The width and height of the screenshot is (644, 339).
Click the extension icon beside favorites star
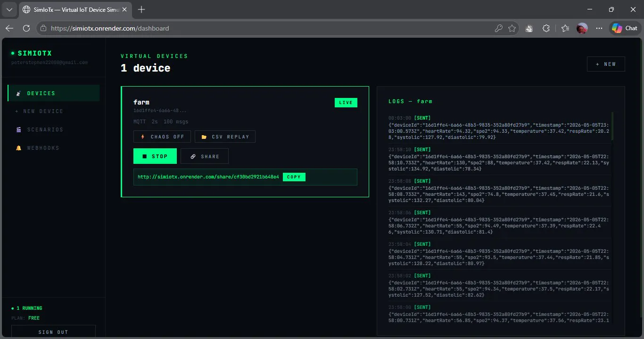click(529, 28)
